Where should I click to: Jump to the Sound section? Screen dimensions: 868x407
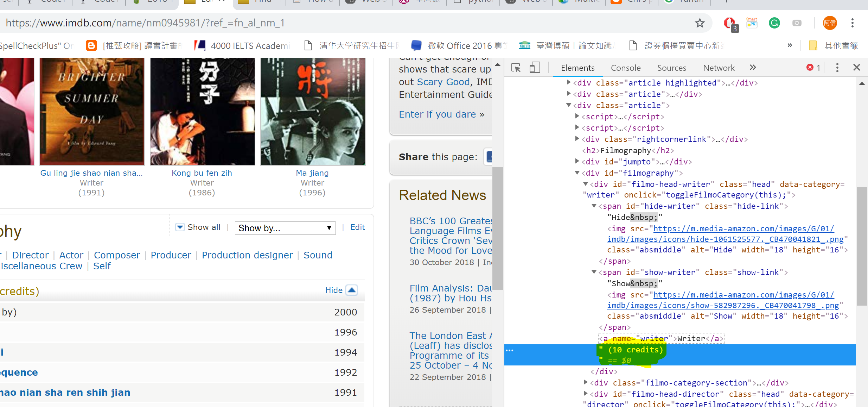(318, 255)
